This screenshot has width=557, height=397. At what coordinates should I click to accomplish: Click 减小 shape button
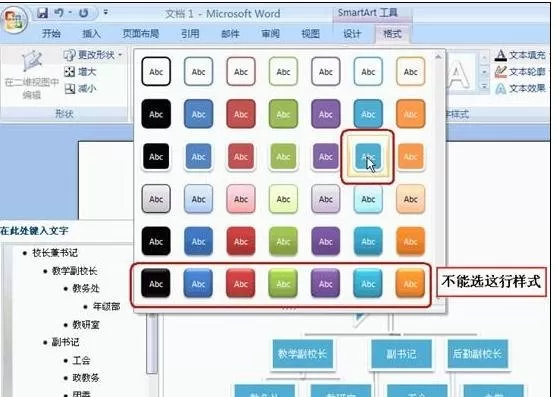pyautogui.click(x=80, y=88)
